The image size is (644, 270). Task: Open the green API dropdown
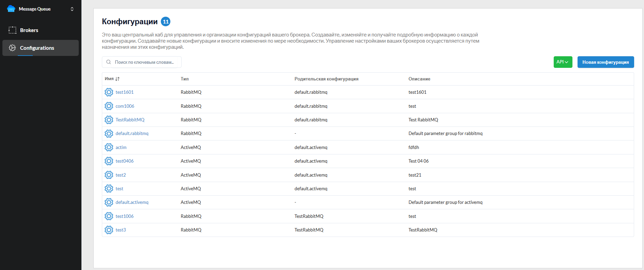click(x=563, y=62)
